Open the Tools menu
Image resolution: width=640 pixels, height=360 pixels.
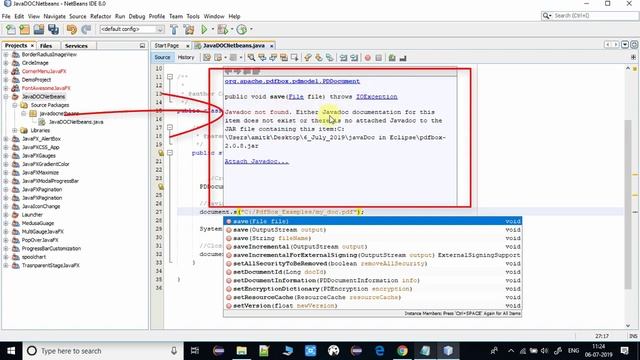[193, 16]
